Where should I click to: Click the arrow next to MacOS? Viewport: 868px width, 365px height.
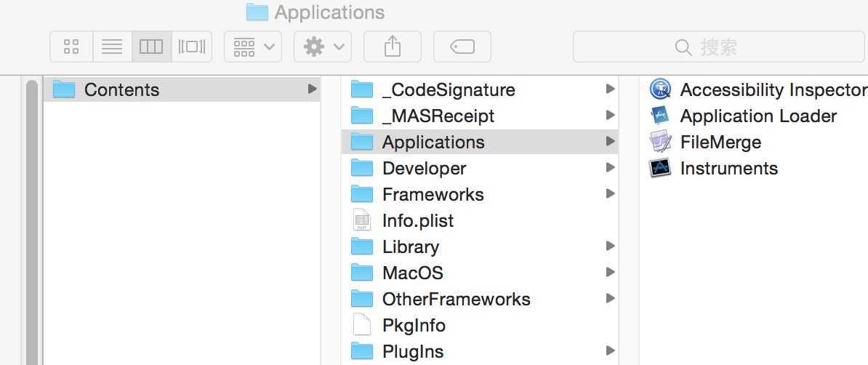(x=610, y=272)
